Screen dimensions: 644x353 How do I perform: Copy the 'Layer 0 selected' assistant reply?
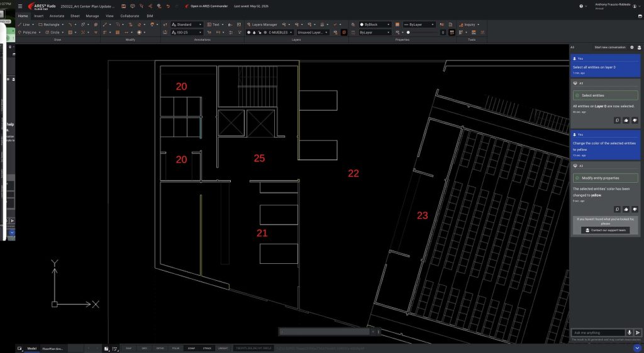[x=617, y=120]
